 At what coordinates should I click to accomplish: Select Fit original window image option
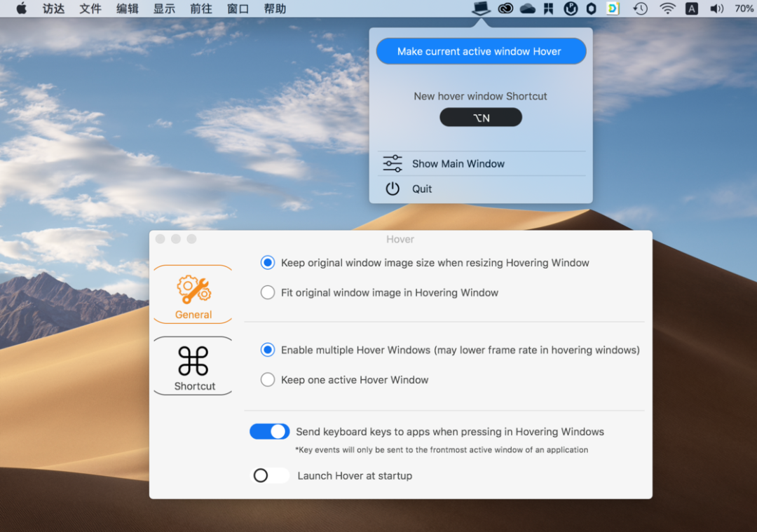click(268, 292)
